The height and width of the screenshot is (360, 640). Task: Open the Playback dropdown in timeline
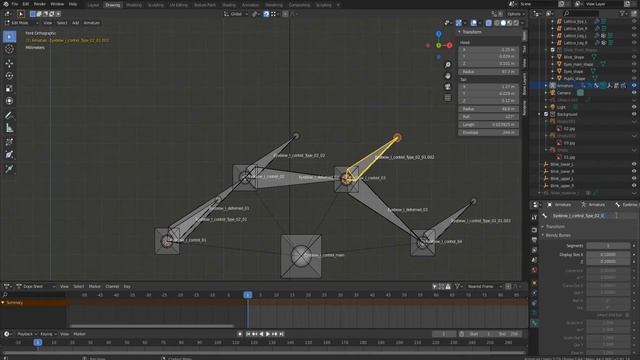coord(27,334)
